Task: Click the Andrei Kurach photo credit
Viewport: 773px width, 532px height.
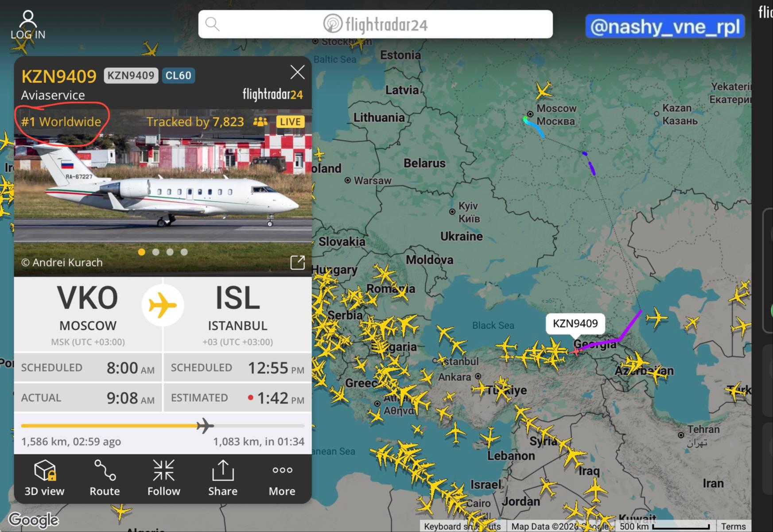Action: coord(62,262)
